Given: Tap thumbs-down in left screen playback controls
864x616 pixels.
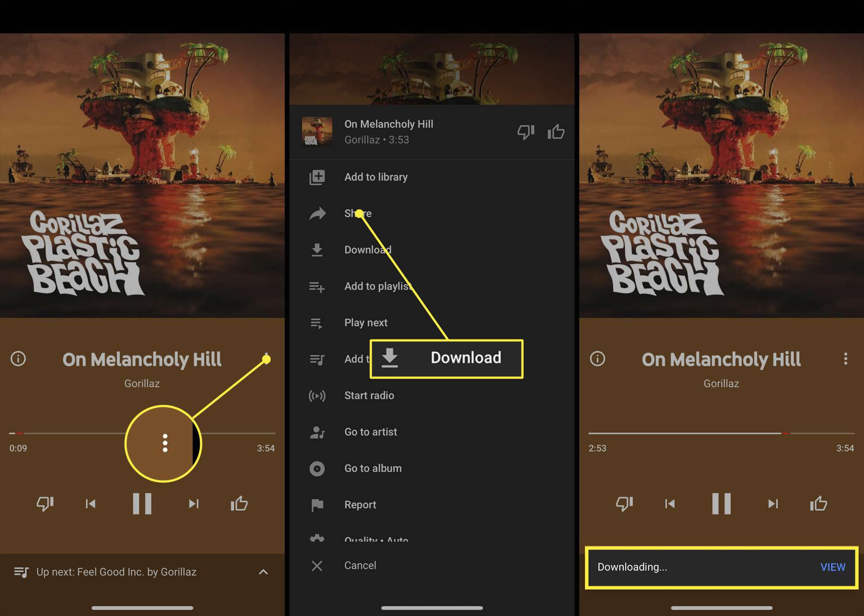Looking at the screenshot, I should tap(45, 504).
